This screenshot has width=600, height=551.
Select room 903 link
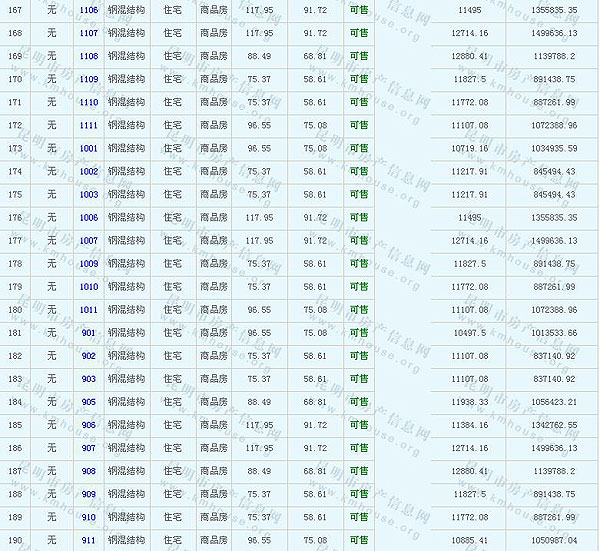[x=89, y=379]
